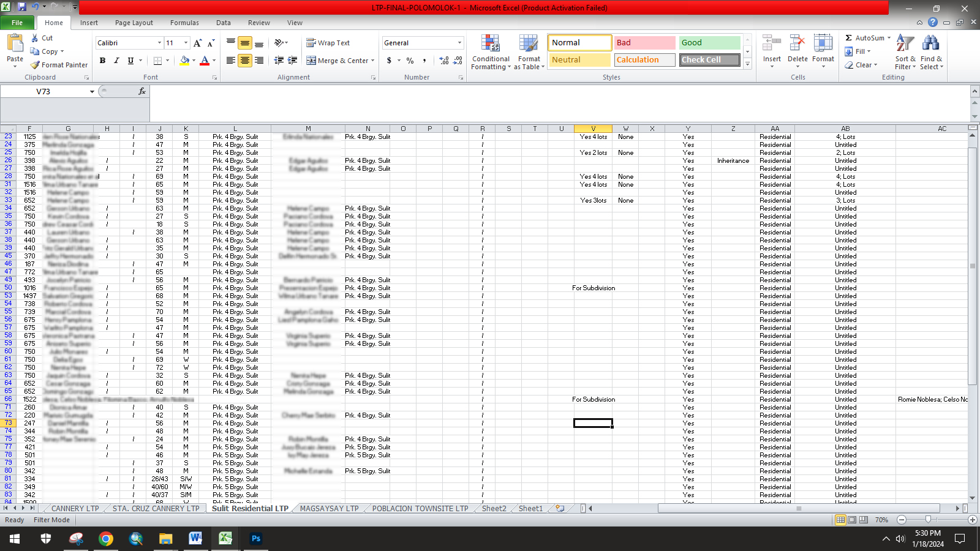
Task: Apply Comma Style number format
Action: pyautogui.click(x=424, y=61)
